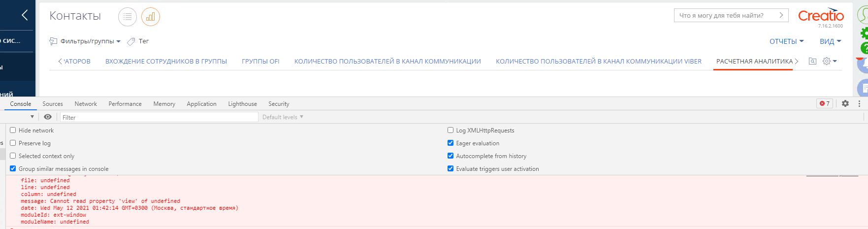Viewport: 868px width, 229px height.
Task: Click the red error count badge showing 7
Action: (x=824, y=103)
